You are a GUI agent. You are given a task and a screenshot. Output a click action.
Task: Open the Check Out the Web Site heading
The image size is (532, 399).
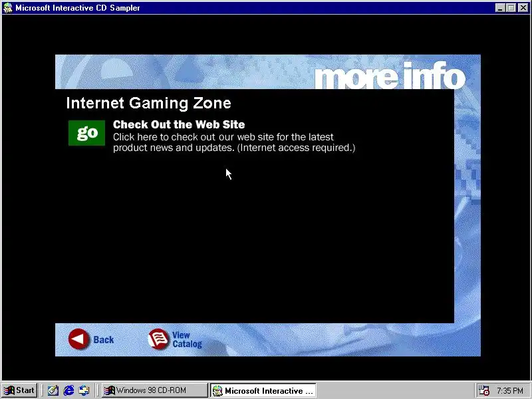tap(179, 124)
